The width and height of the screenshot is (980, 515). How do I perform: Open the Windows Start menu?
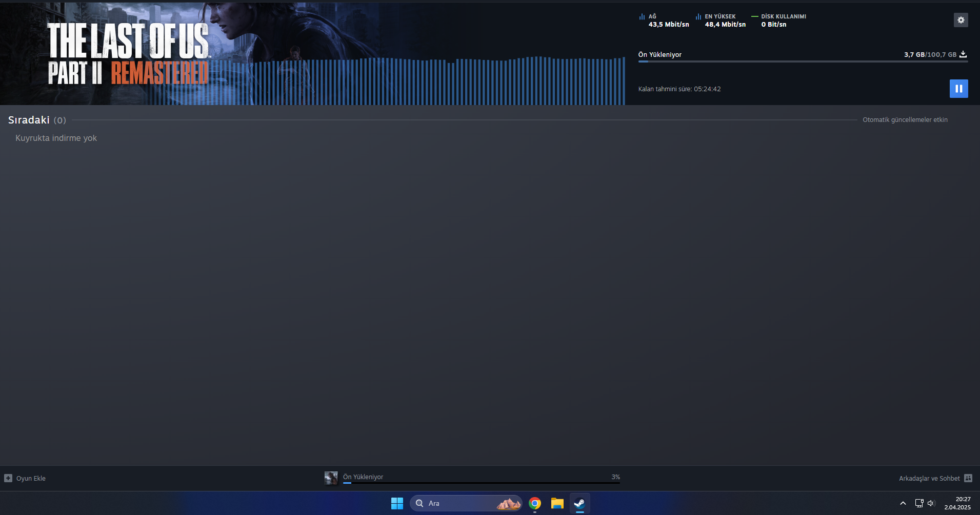pos(397,503)
